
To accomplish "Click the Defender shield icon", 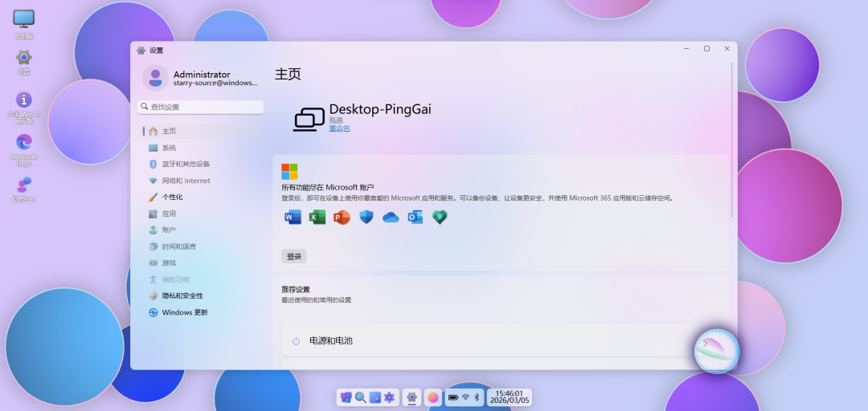I will click(366, 218).
